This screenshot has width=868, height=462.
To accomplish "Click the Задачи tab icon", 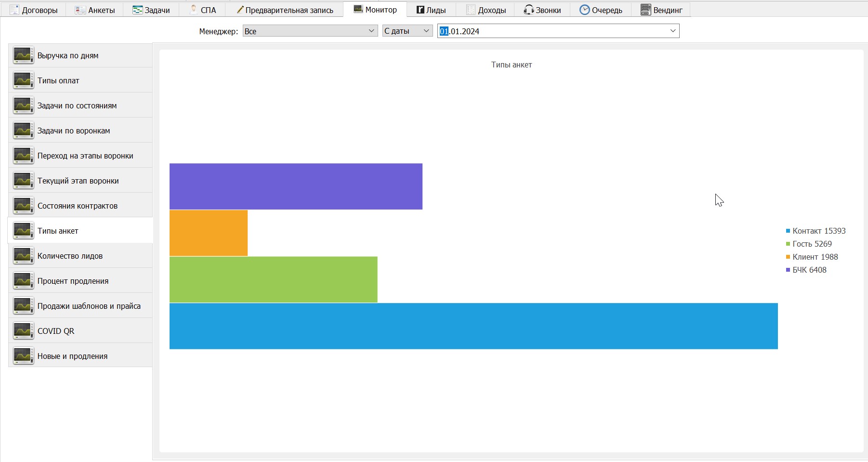I will point(137,10).
